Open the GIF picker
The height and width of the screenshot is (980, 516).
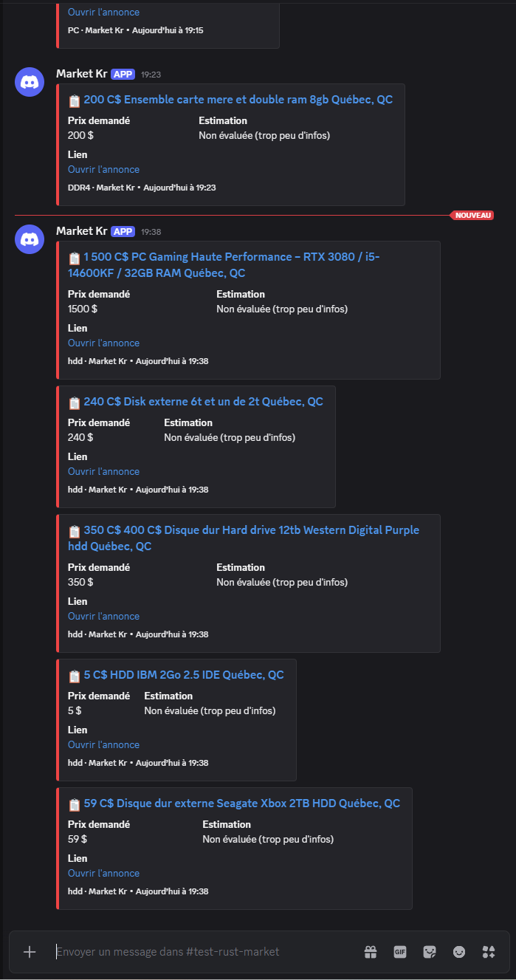[x=400, y=952]
